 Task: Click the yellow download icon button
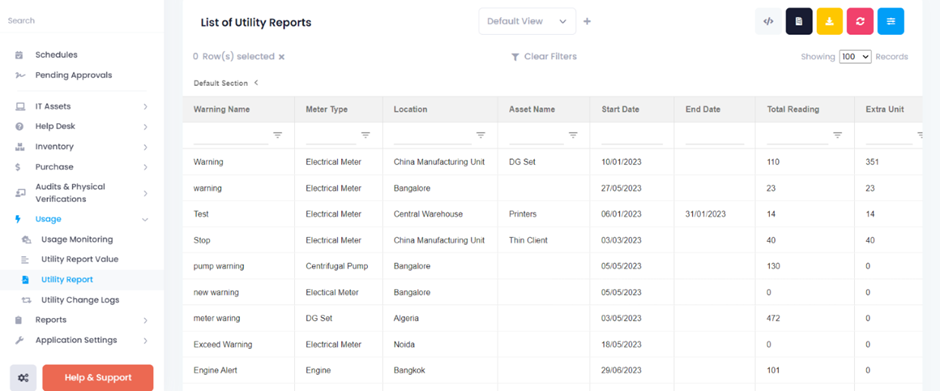pos(829,21)
